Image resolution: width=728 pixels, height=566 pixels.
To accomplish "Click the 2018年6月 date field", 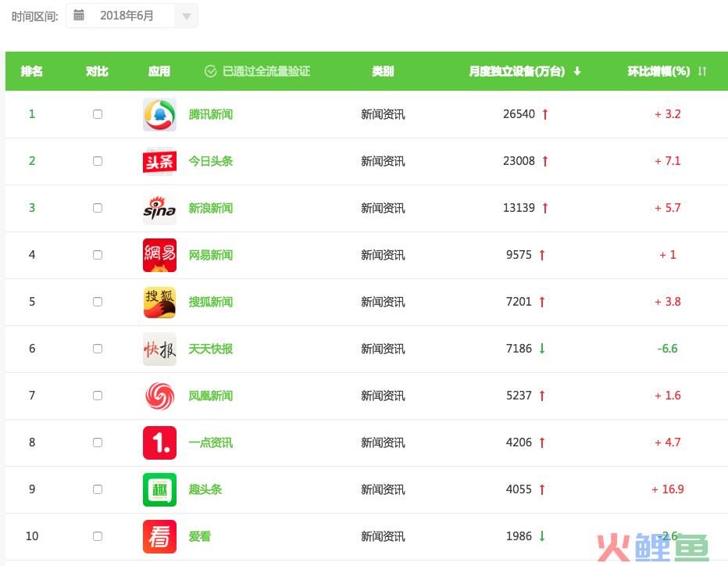I will pyautogui.click(x=132, y=16).
